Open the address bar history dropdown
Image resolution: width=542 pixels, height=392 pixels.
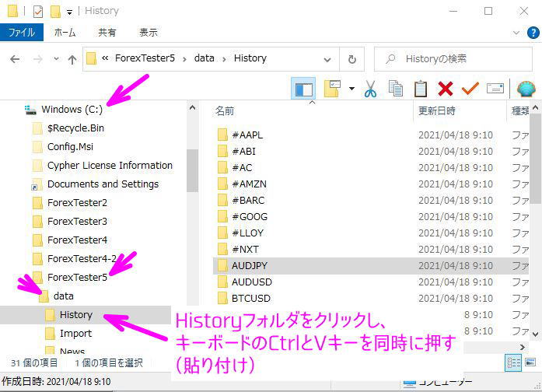327,59
